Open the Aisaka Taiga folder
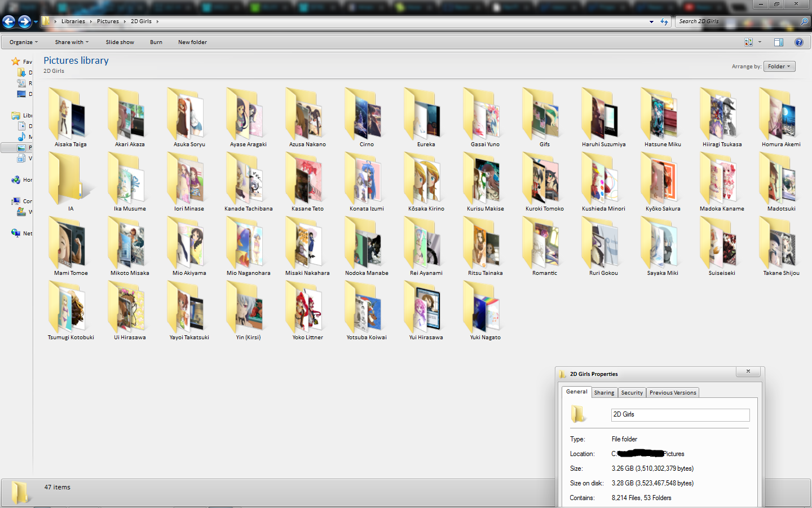The width and height of the screenshot is (812, 508). pyautogui.click(x=70, y=117)
